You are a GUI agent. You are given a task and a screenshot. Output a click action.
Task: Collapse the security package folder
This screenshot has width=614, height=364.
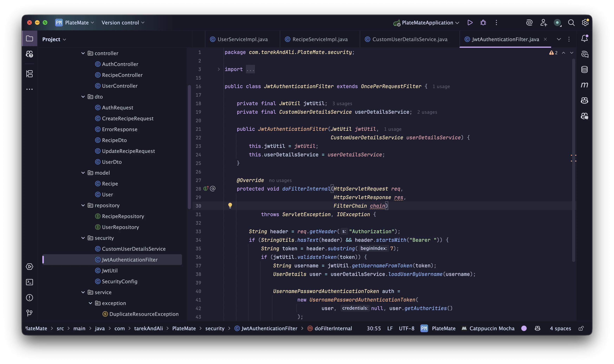(83, 238)
